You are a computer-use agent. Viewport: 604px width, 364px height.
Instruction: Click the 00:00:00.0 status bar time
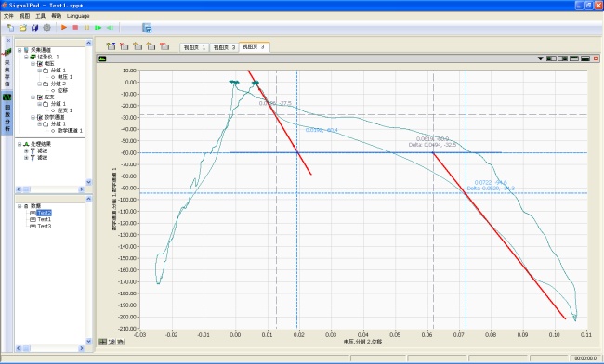click(x=585, y=358)
